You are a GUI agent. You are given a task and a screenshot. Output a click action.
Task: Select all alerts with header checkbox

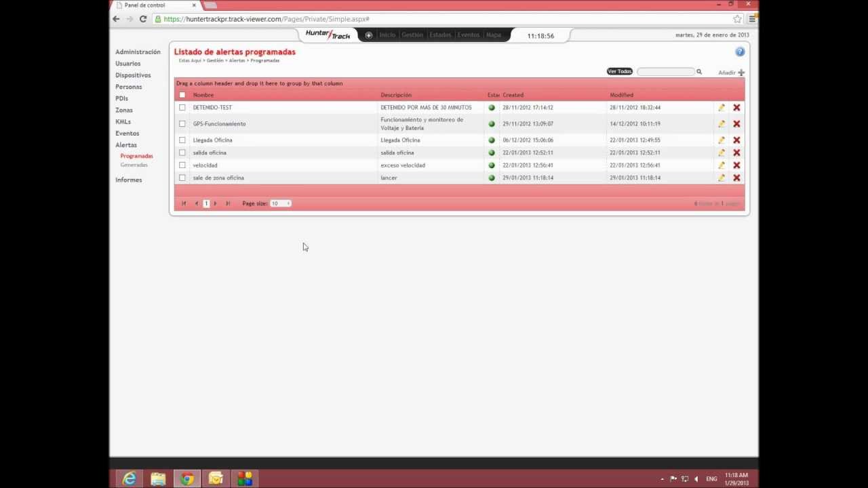point(182,95)
